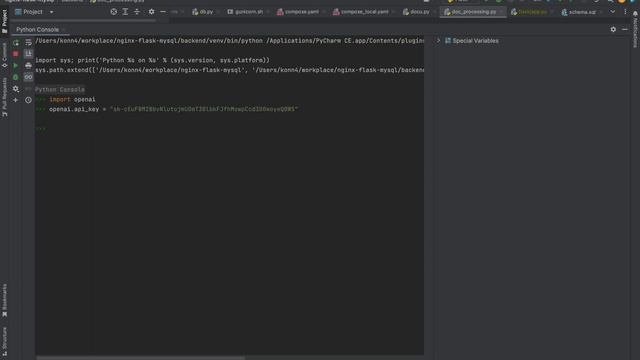Toggle soft-wrap in the console
The height and width of the screenshot is (360, 640).
click(x=28, y=43)
